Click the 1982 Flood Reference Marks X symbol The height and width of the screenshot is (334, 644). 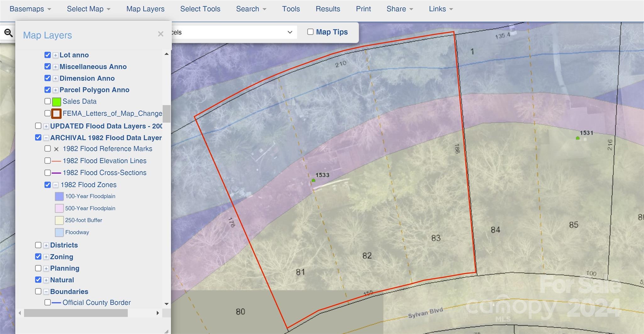(x=56, y=149)
